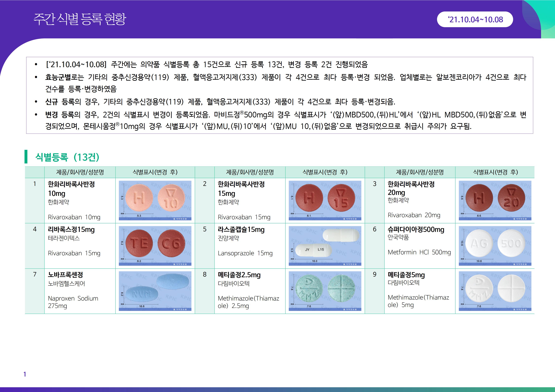Click the 한화리바록사반정 15mg pill image
This screenshot has width=555, height=392.
[325, 200]
